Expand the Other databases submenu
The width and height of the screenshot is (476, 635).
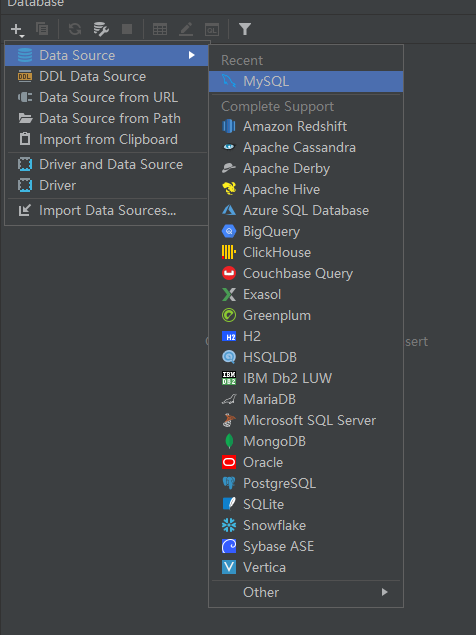pos(306,592)
